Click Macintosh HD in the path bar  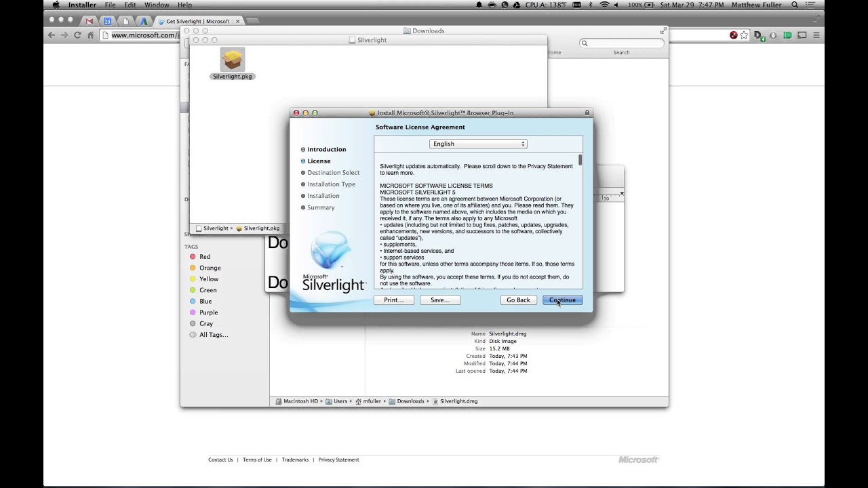point(296,401)
